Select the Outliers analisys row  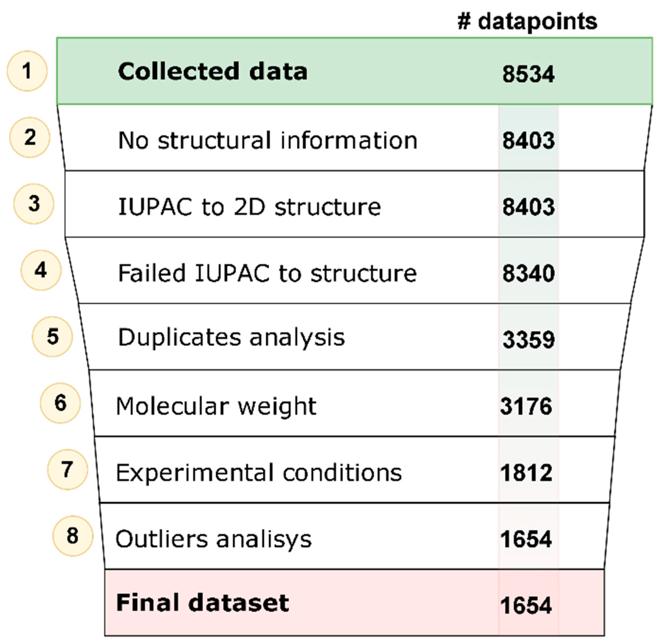(x=354, y=536)
